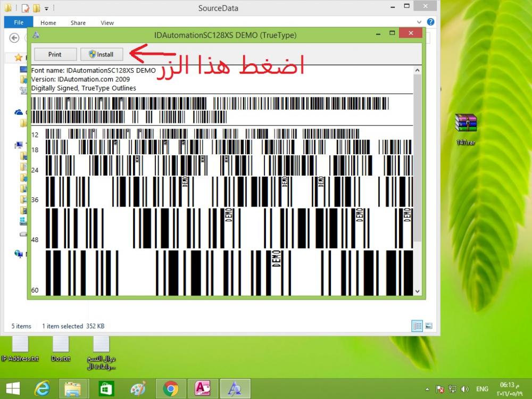Image resolution: width=532 pixels, height=399 pixels.
Task: Open the Home ribbon tab
Action: coord(48,23)
